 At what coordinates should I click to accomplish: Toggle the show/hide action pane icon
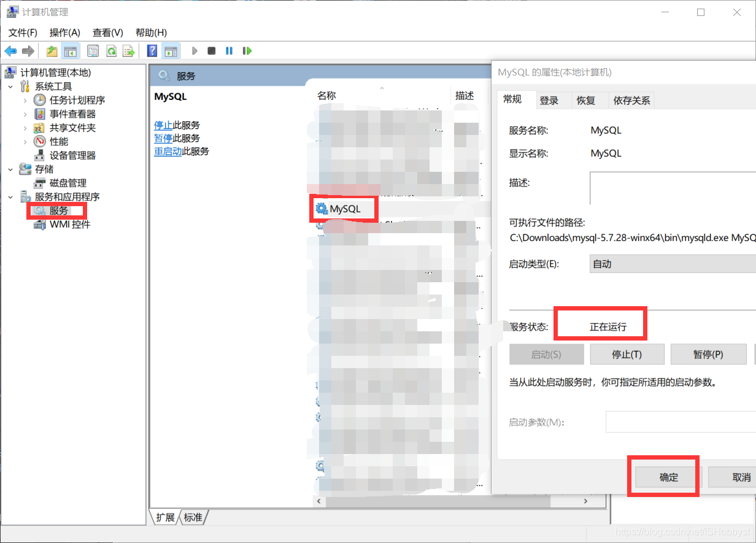click(171, 51)
